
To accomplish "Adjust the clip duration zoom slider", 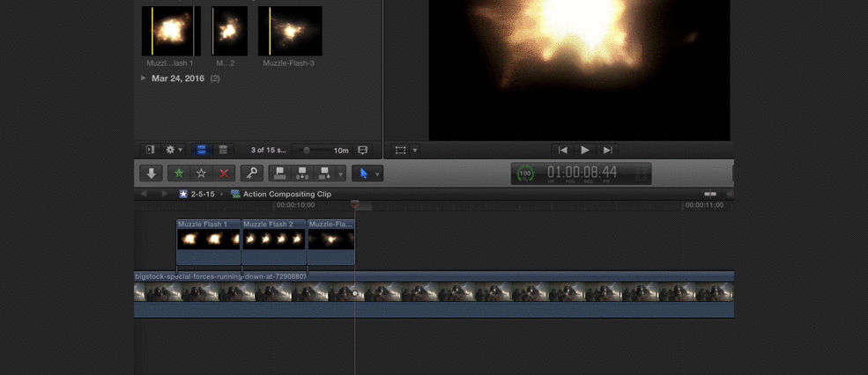I will (306, 151).
